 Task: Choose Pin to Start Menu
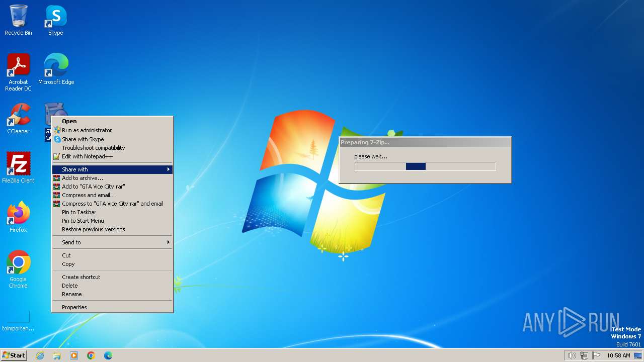(x=113, y=221)
